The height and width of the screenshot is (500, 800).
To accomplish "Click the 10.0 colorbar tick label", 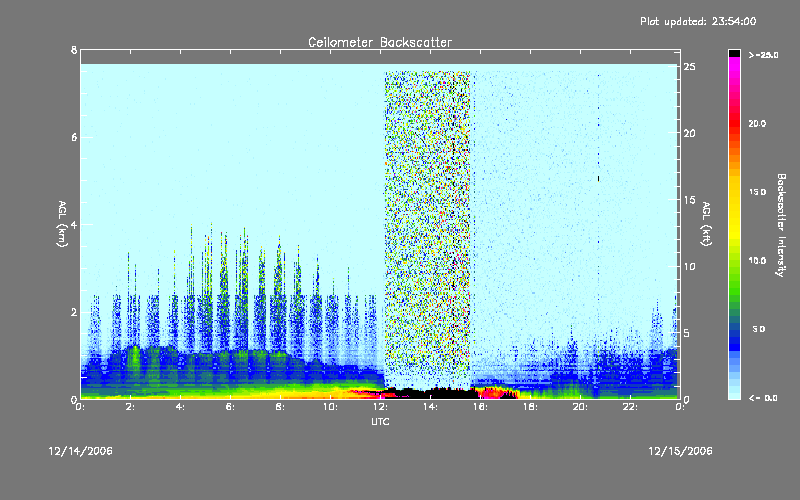I will (x=757, y=261).
